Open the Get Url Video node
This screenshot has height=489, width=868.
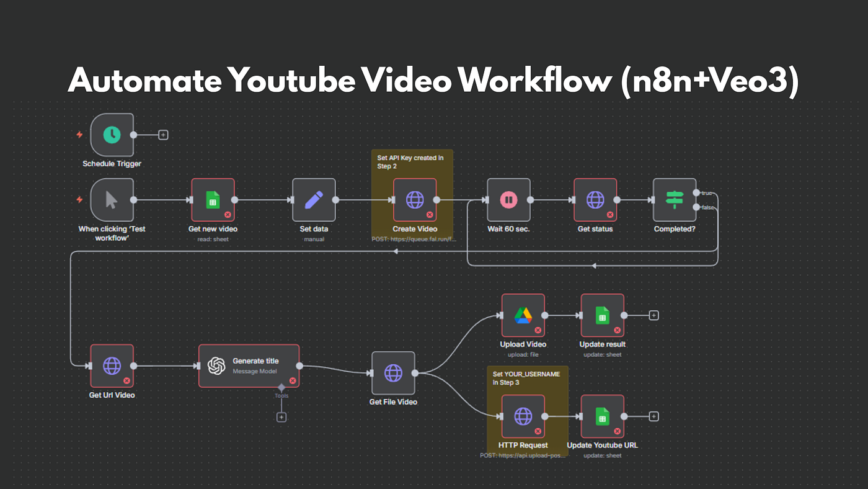pos(112,366)
